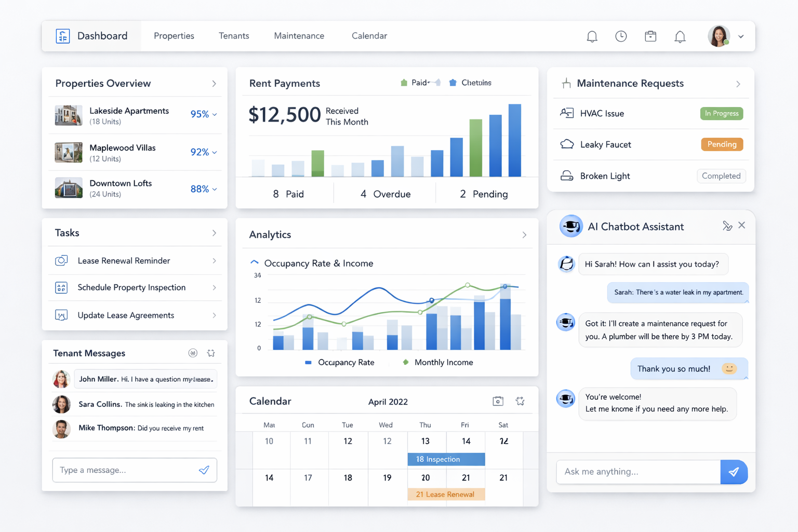Toggle Monthly Income series in chart legend
The image size is (798, 532).
437,363
